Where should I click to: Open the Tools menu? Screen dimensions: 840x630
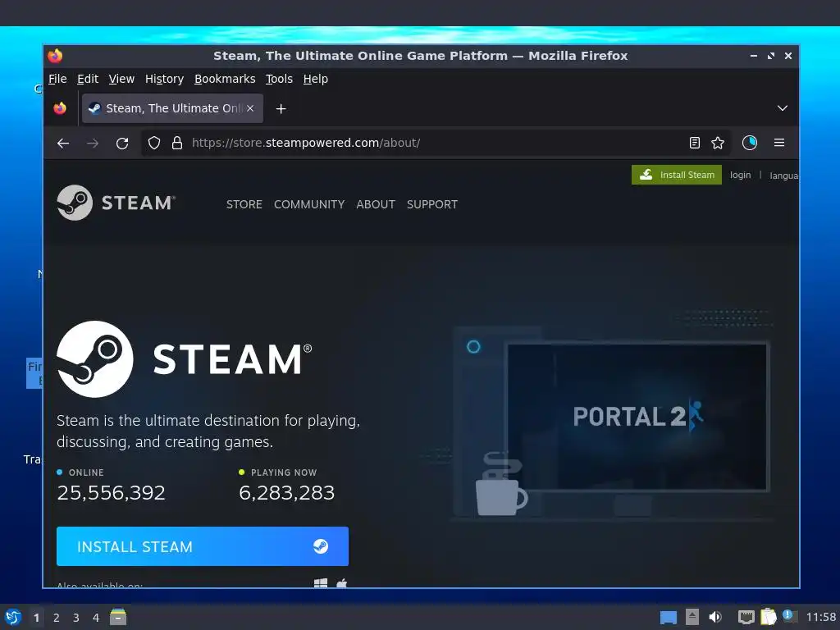tap(279, 79)
